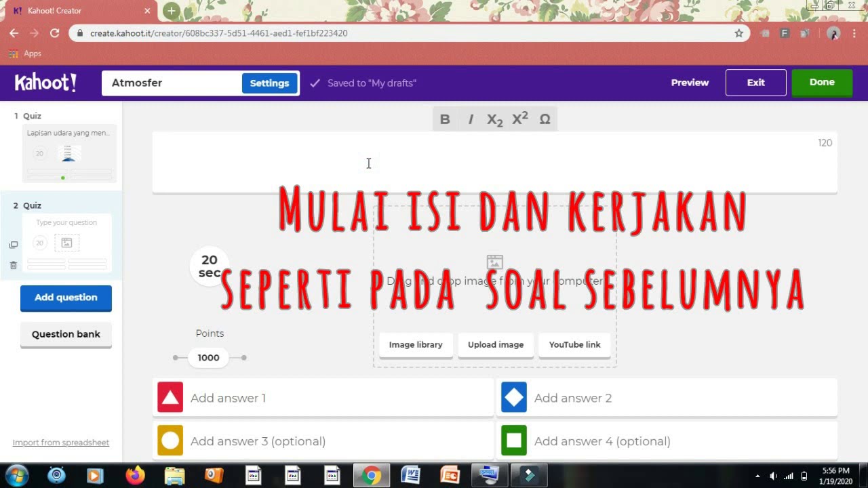The width and height of the screenshot is (868, 488).
Task: Open a new Chrome tab
Action: pyautogui.click(x=172, y=11)
